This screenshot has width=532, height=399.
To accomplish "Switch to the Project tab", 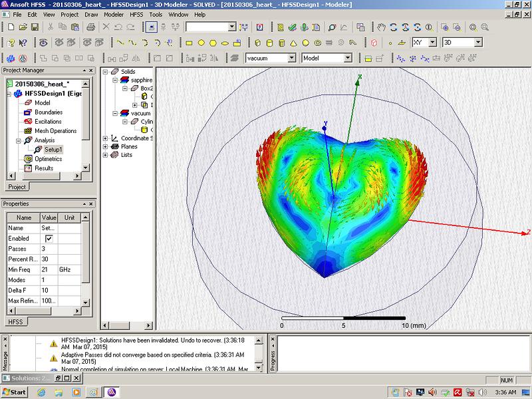I will pos(15,187).
